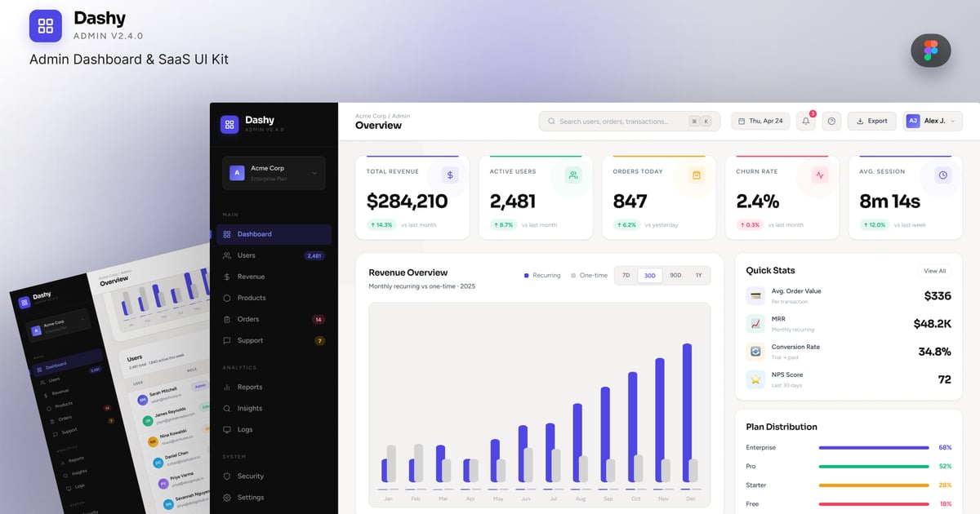Click the Enterprise plan progress bar

(x=873, y=448)
